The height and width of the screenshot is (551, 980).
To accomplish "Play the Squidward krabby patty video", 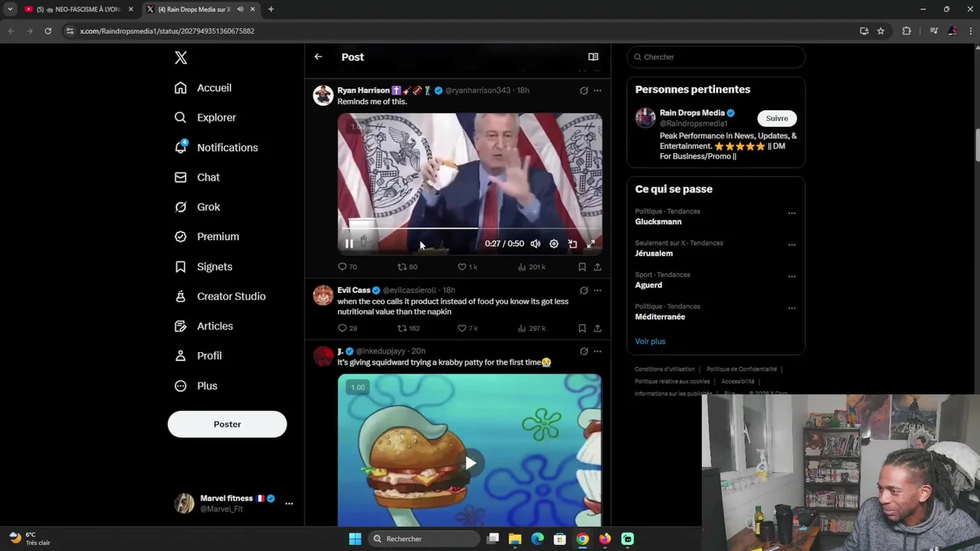I will (470, 463).
